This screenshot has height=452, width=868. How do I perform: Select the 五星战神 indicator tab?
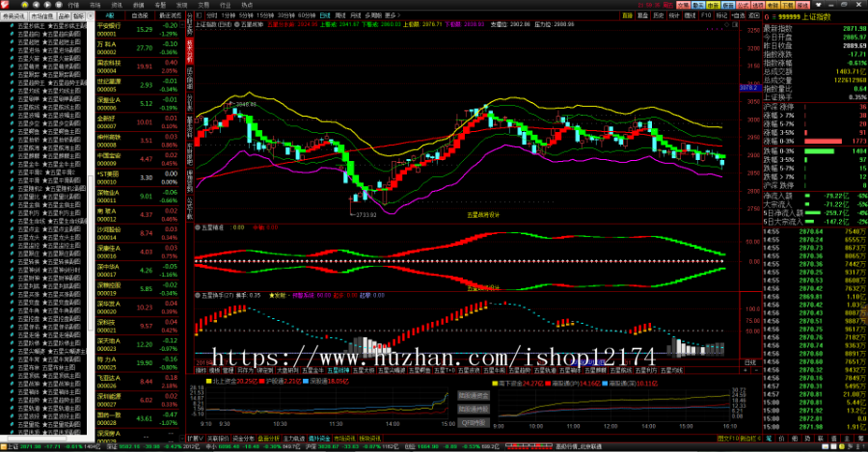(339, 370)
